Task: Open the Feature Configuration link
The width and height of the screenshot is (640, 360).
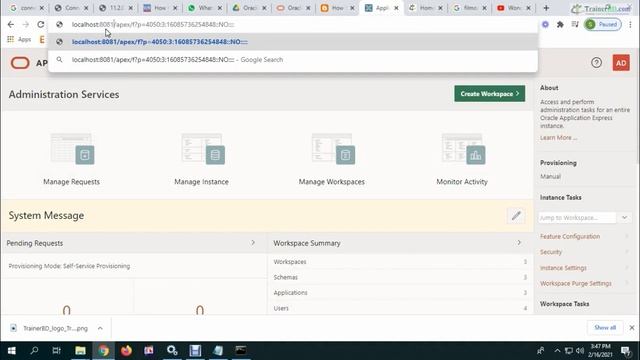Action: pos(570,236)
